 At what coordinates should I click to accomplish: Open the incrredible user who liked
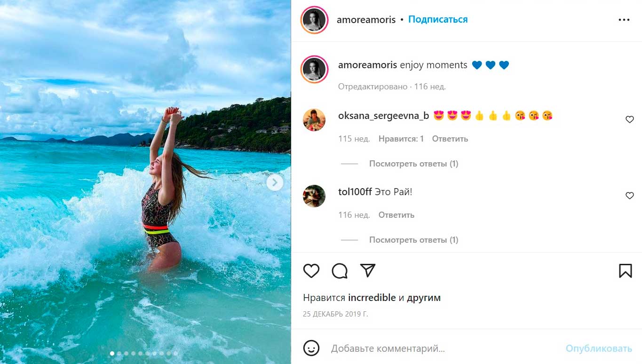pos(372,298)
